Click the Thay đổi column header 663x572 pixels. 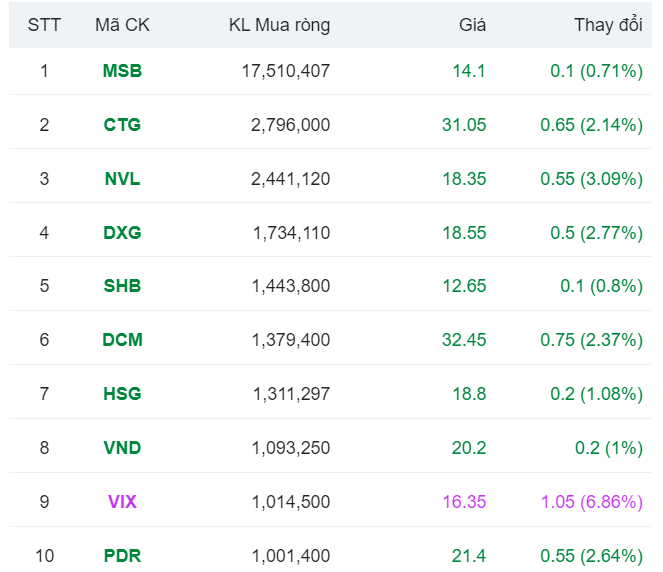(608, 25)
